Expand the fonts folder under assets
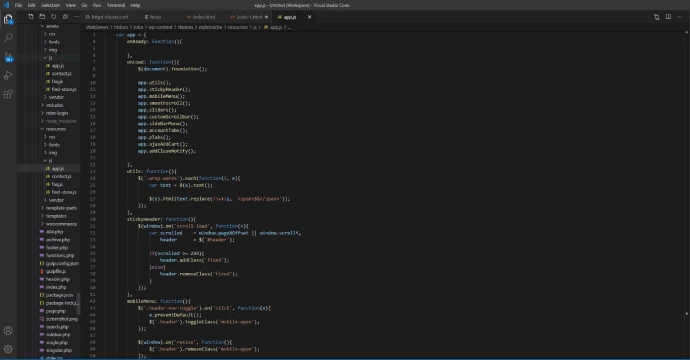The image size is (690, 360). [x=54, y=42]
